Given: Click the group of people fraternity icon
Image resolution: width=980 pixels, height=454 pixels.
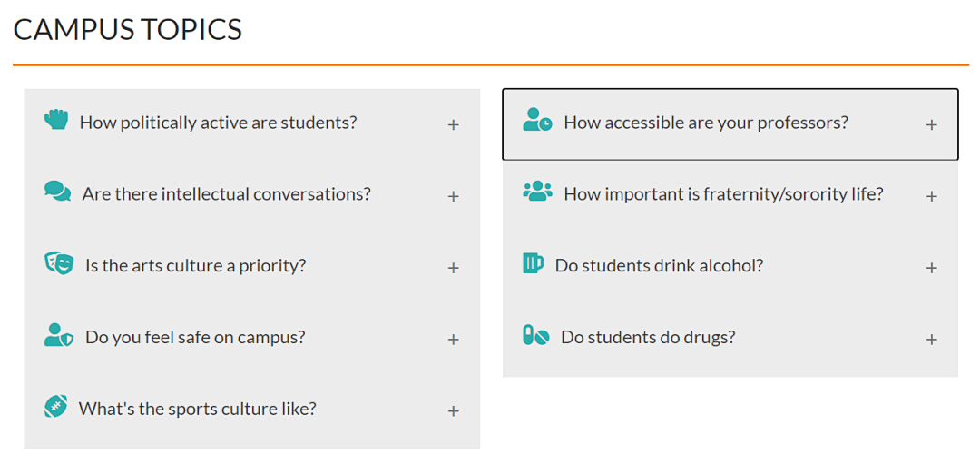Looking at the screenshot, I should click(537, 191).
